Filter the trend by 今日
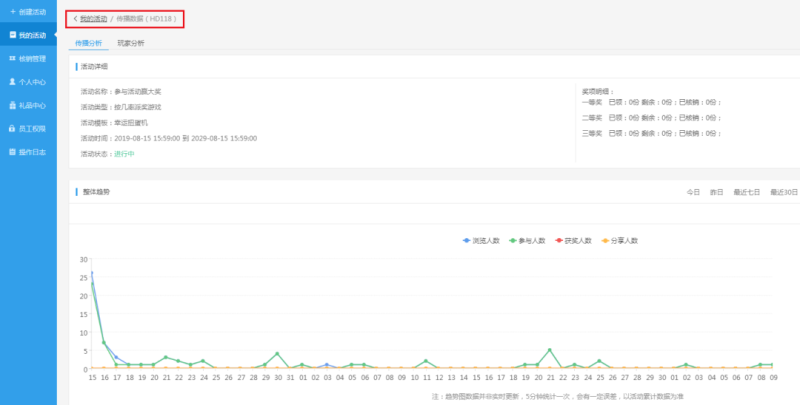The height and width of the screenshot is (405, 800). click(x=692, y=191)
